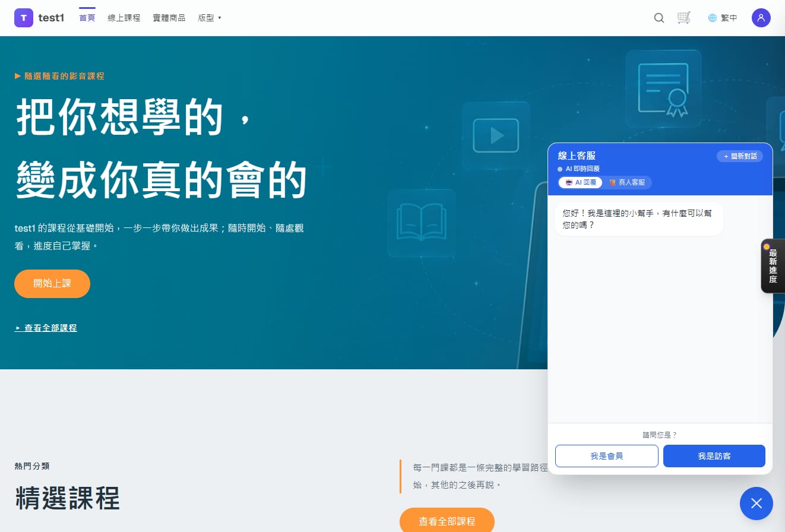Click the 線上客服 chat title
Viewport: 785px width, 532px height.
click(x=577, y=156)
